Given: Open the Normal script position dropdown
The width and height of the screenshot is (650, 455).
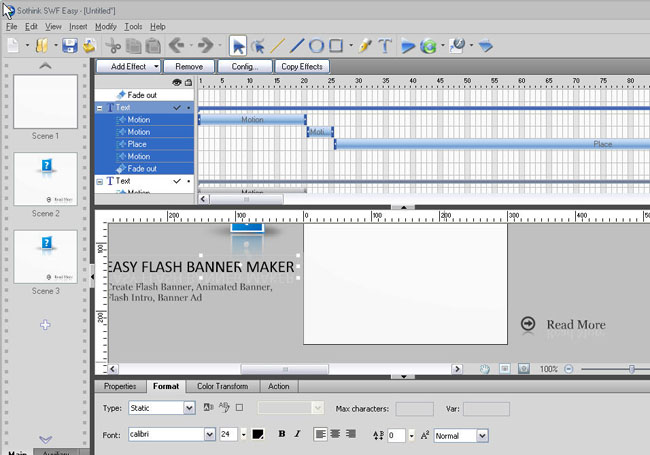Looking at the screenshot, I should click(482, 436).
